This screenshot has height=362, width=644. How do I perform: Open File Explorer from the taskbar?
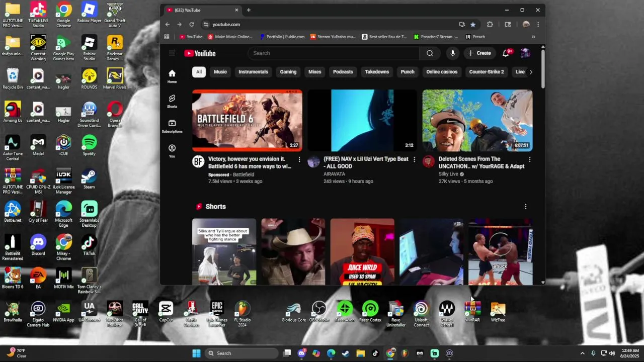point(360,353)
